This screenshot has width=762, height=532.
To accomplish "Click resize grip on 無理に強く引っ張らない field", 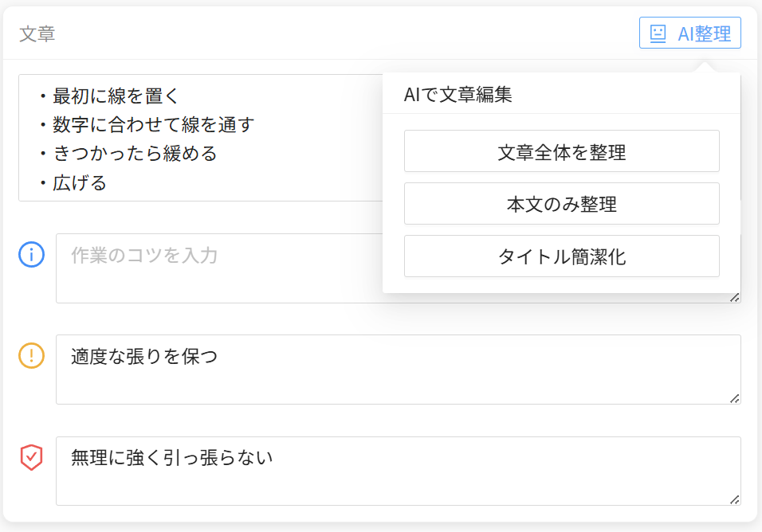I will click(x=734, y=499).
